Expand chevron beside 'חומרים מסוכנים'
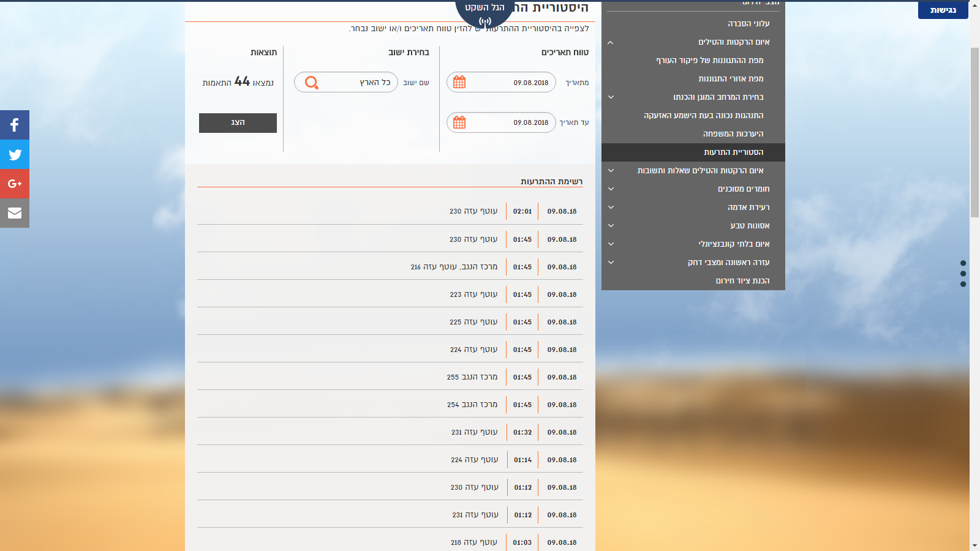The image size is (980, 551). [x=611, y=189]
